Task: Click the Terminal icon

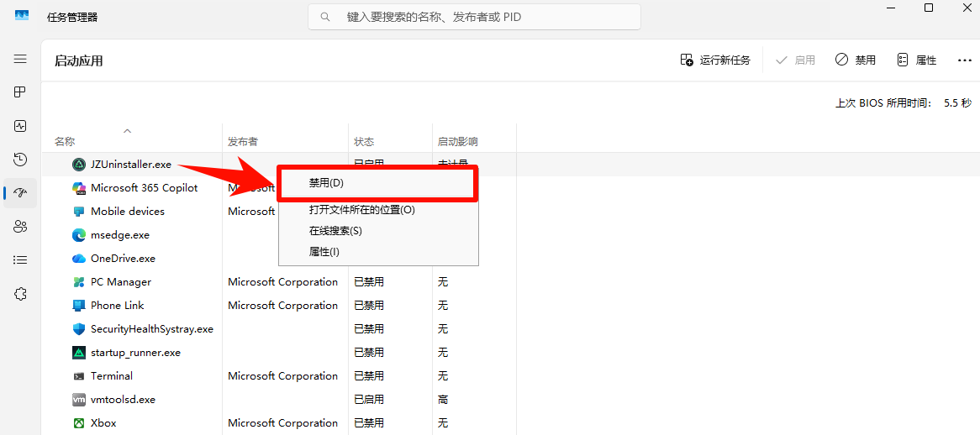Action: pyautogui.click(x=79, y=375)
